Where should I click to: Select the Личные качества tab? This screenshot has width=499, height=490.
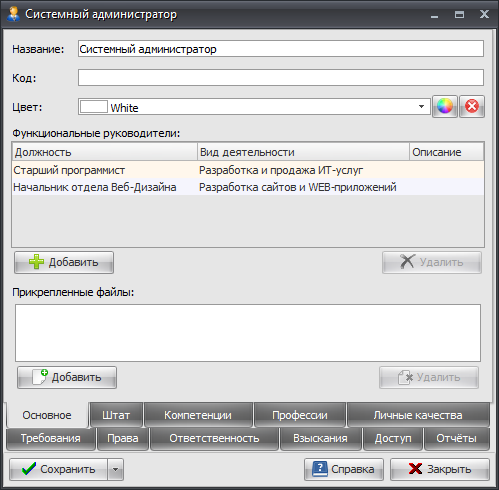coord(418,415)
